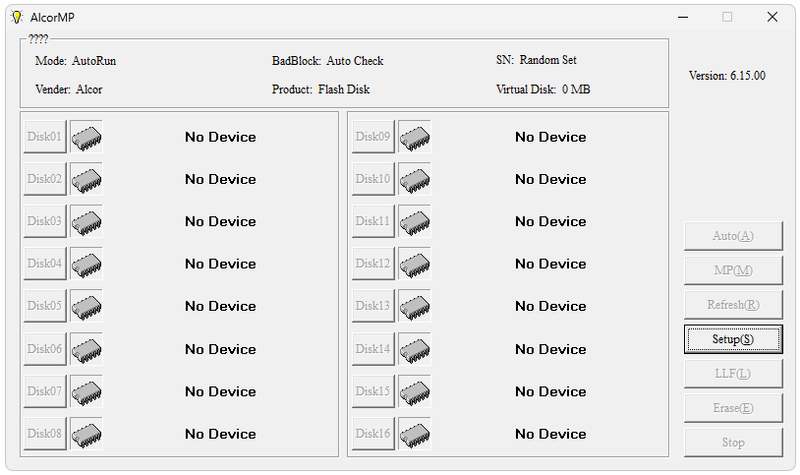The width and height of the screenshot is (800, 475).
Task: Select the chip icon beside Disk09
Action: 414,137
